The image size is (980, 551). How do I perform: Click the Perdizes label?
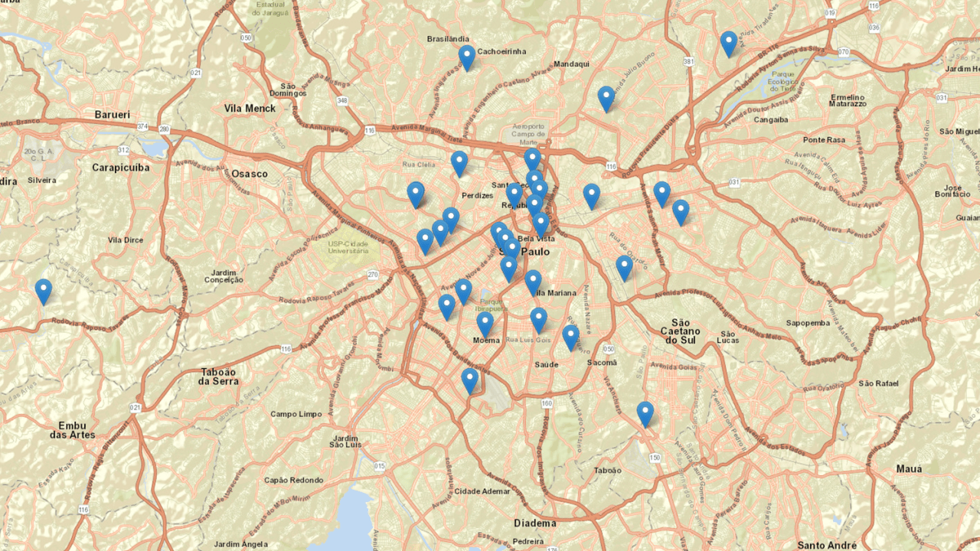click(478, 195)
